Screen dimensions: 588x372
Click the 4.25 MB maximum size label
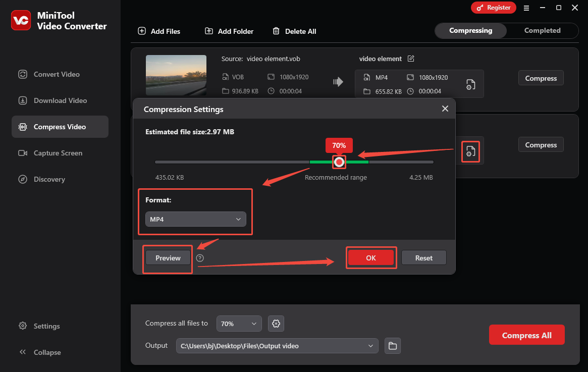coord(421,177)
